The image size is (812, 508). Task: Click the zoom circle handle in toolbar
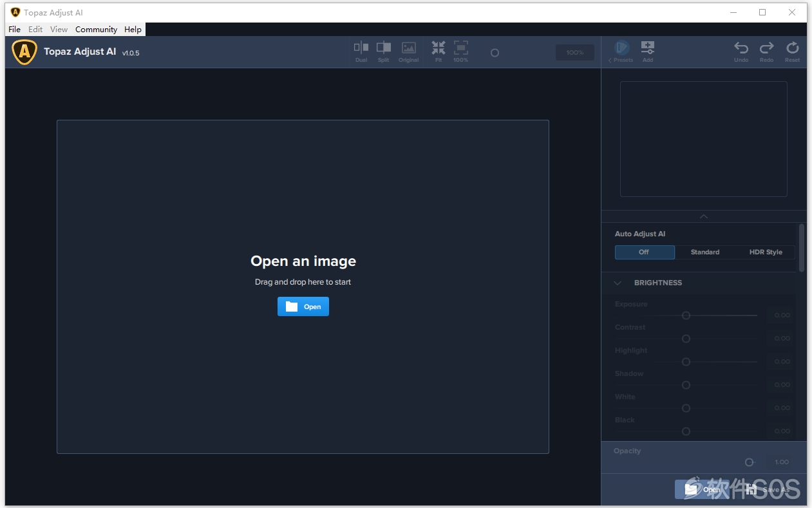pyautogui.click(x=495, y=53)
